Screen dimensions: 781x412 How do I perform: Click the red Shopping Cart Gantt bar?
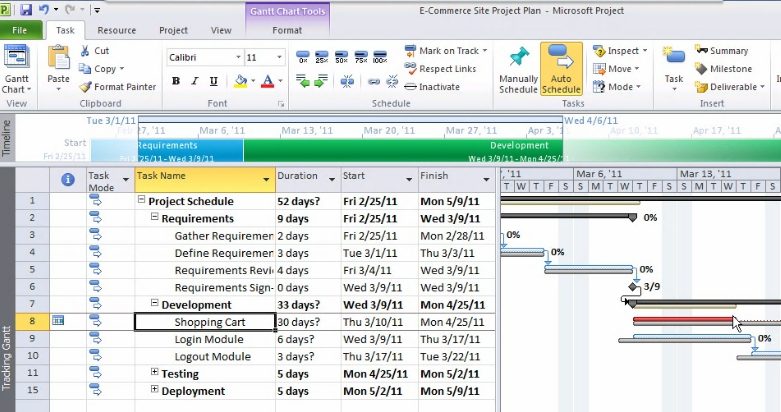click(683, 321)
